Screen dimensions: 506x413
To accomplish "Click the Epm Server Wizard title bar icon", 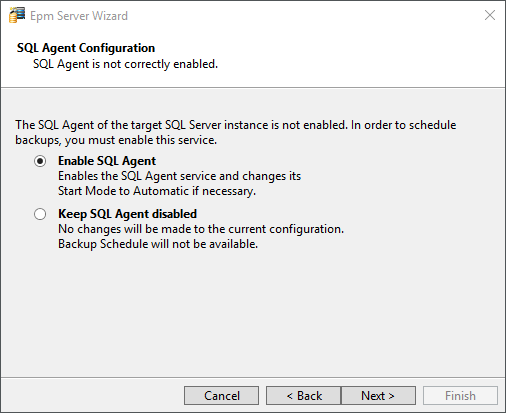I will point(17,15).
